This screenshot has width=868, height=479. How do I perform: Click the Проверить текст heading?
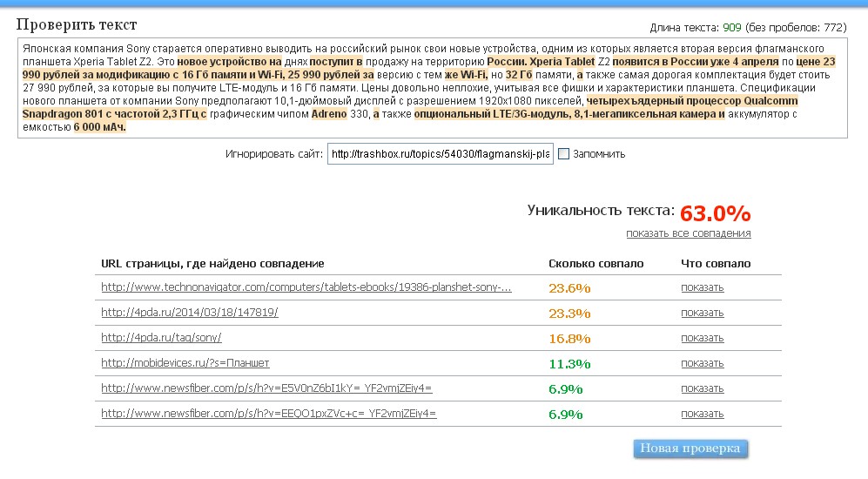(x=77, y=25)
